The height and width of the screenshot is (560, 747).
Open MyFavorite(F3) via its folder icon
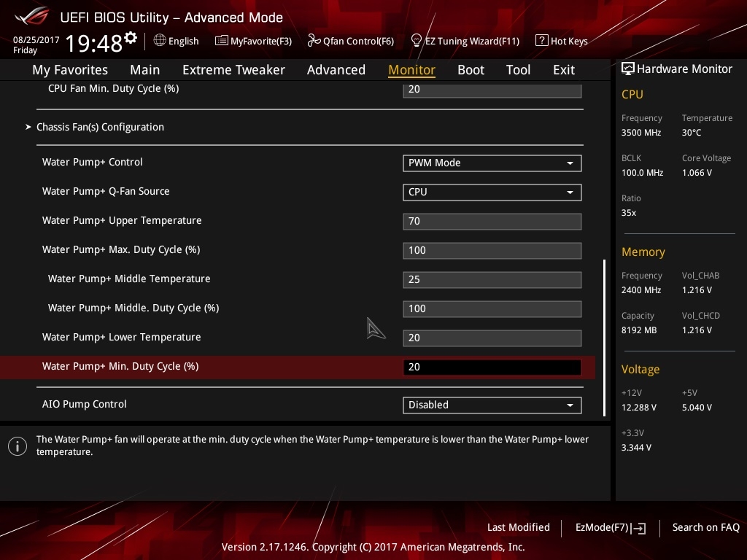tap(221, 41)
